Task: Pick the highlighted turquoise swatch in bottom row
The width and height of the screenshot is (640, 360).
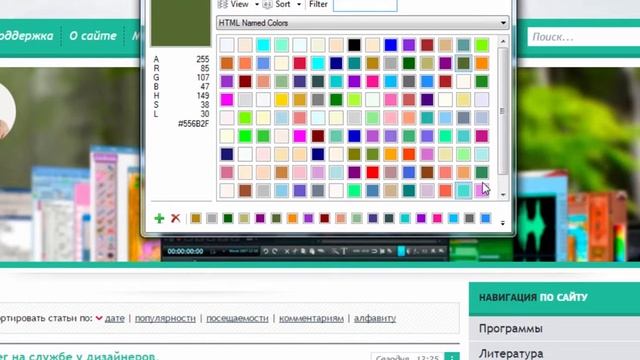Action: pyautogui.click(x=463, y=190)
